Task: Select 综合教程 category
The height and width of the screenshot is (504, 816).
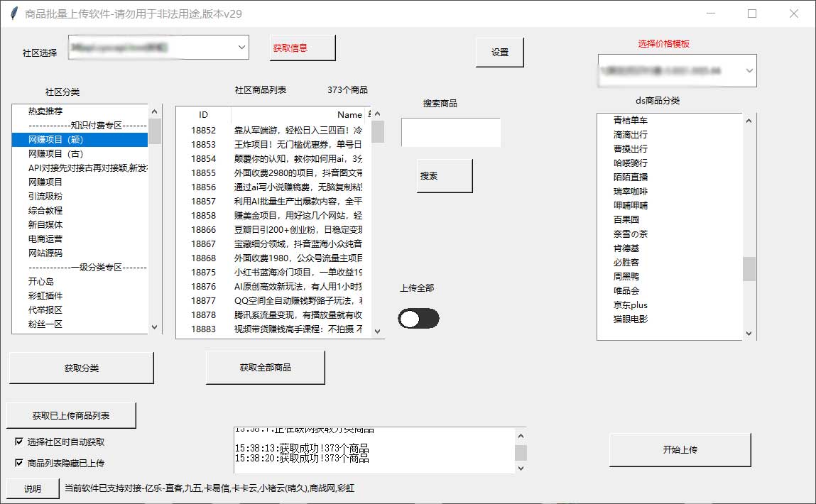Action: 80,210
